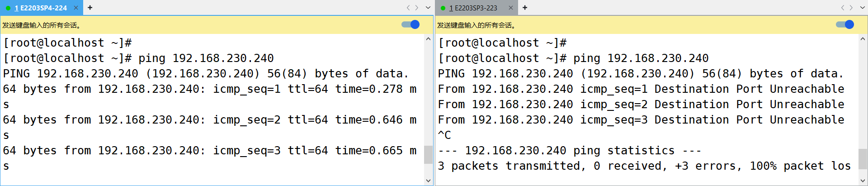Open the right pane tab list dropdown
This screenshot has width=868, height=186.
coord(863,8)
